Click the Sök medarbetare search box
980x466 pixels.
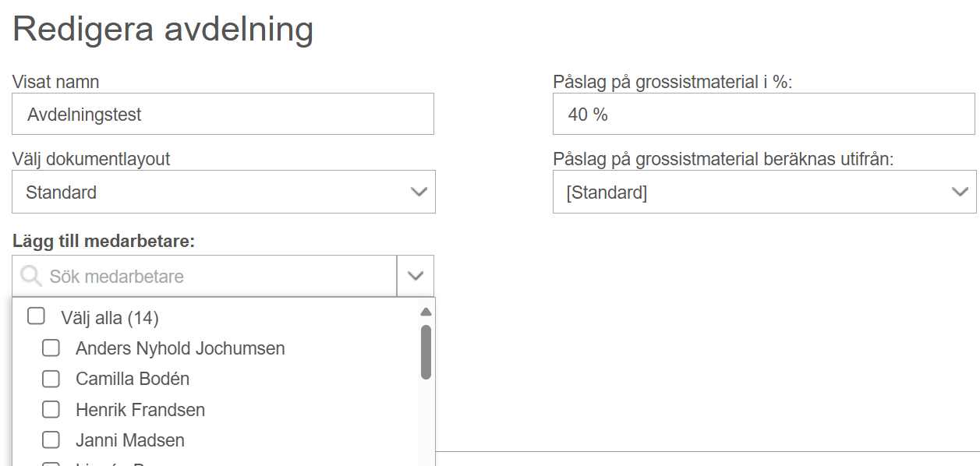[204, 276]
